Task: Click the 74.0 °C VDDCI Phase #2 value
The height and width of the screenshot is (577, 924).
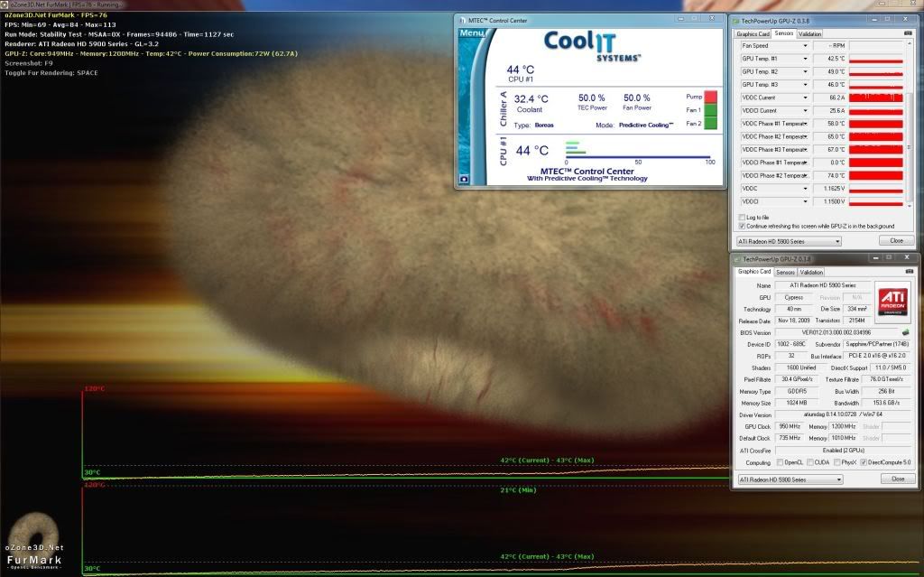Action: [830, 175]
